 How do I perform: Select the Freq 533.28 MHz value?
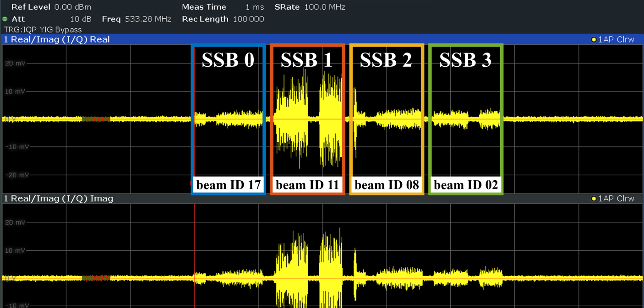pos(136,19)
